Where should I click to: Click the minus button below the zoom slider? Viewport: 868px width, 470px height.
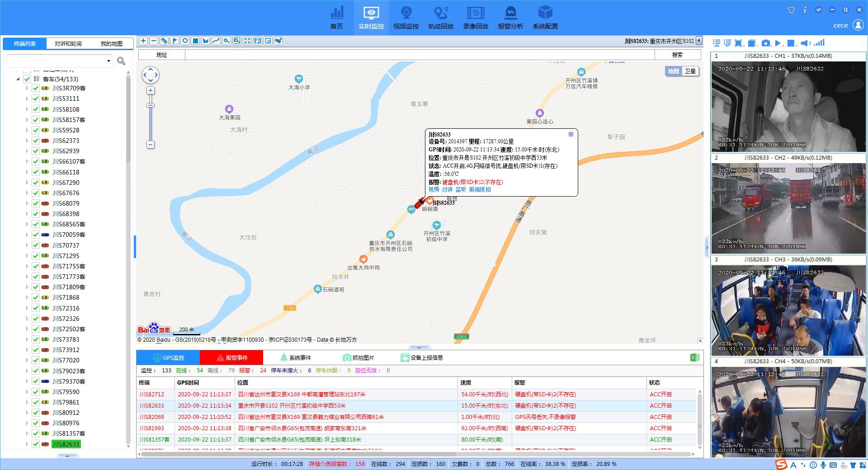(x=151, y=145)
